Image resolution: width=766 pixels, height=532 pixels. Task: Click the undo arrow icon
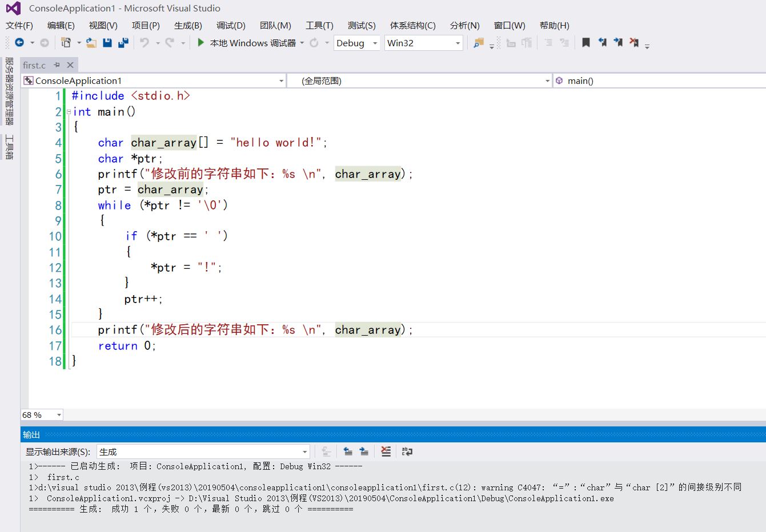(145, 43)
